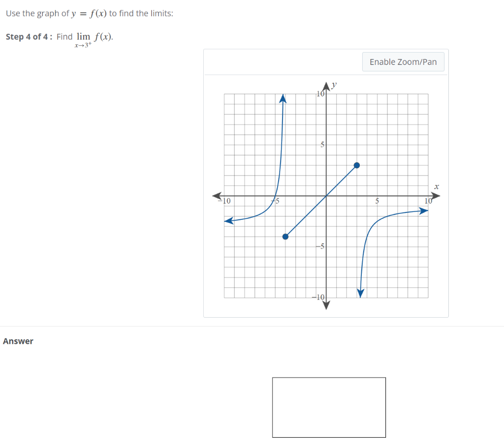Select the filled point at (-2, -4)
The height and width of the screenshot is (445, 504).
tap(285, 236)
